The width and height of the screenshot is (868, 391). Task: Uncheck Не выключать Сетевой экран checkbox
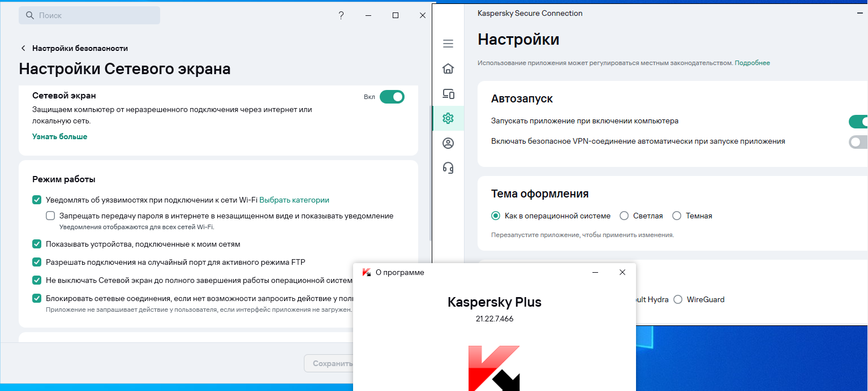[x=37, y=280]
